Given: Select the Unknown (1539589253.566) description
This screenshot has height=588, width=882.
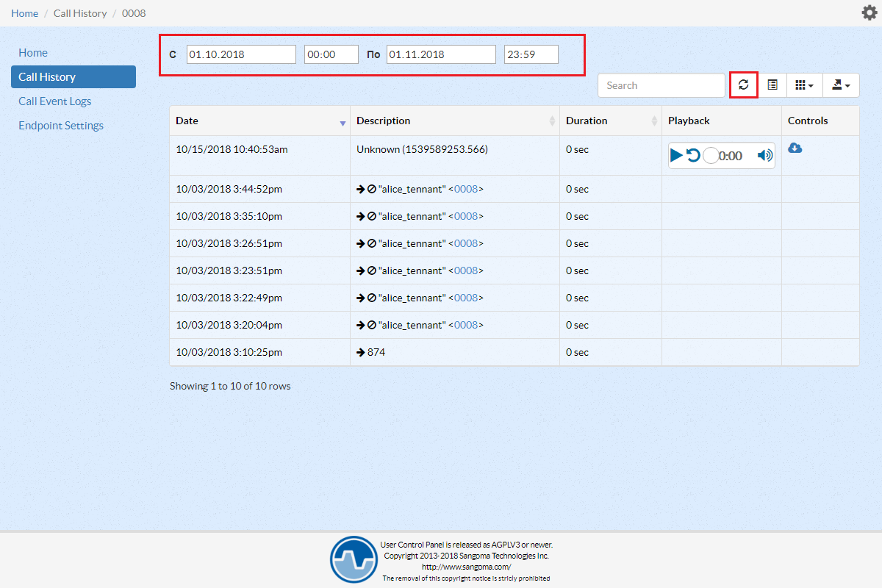Looking at the screenshot, I should click(422, 149).
